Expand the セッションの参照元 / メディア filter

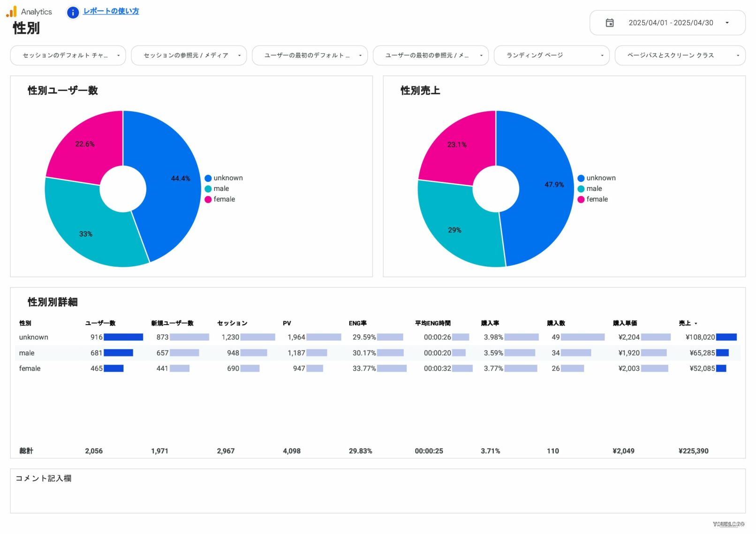(x=189, y=55)
